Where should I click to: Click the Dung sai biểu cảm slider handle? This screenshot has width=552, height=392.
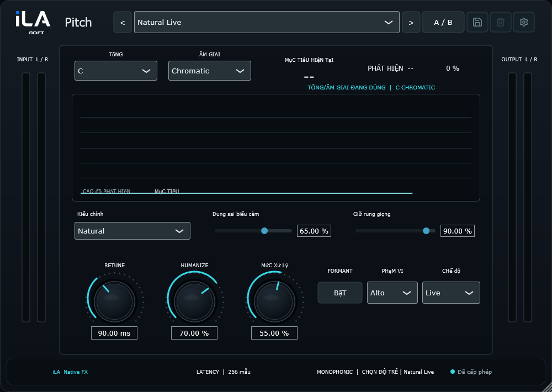264,231
